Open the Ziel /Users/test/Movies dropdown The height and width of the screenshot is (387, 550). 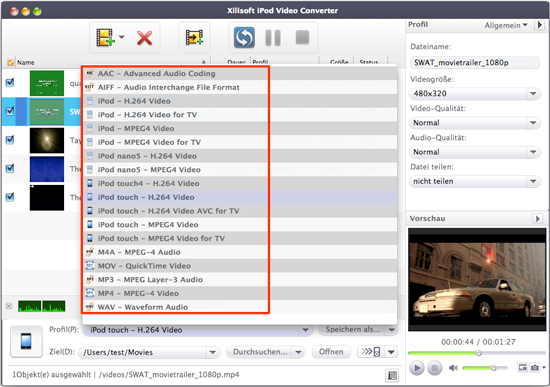click(213, 352)
